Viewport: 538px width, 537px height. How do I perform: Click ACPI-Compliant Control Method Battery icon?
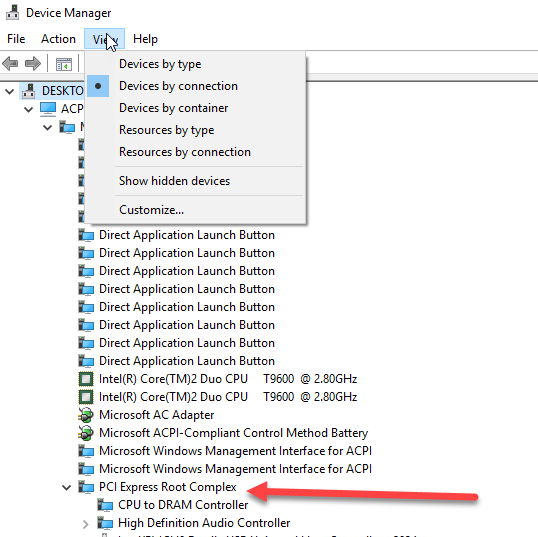(x=86, y=433)
